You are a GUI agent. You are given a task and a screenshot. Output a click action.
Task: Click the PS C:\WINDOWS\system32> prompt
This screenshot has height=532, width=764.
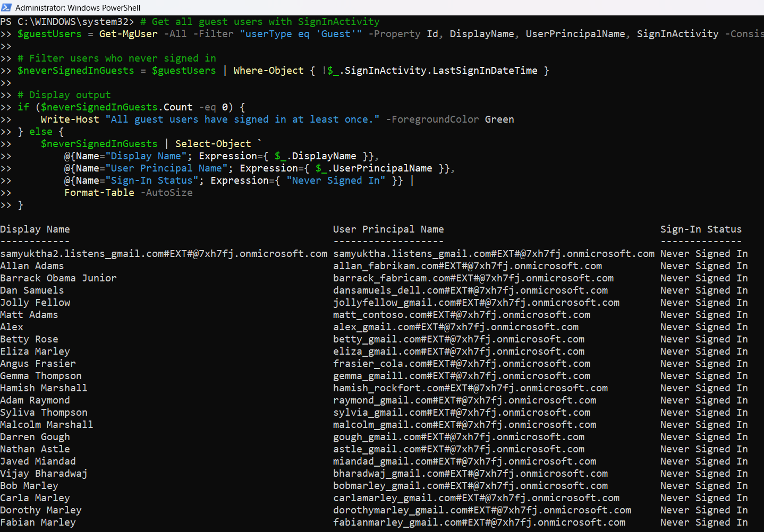[67, 22]
